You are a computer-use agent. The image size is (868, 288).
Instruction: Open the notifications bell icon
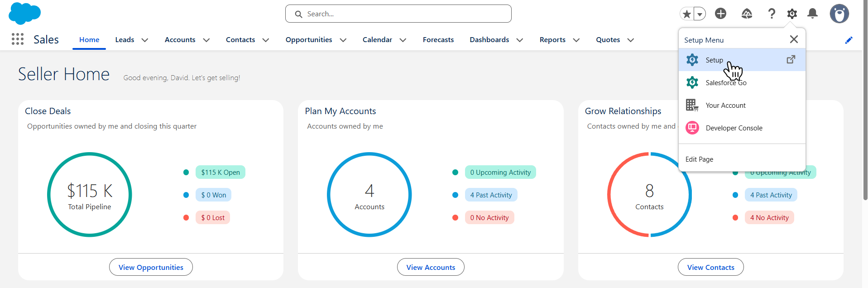(813, 14)
